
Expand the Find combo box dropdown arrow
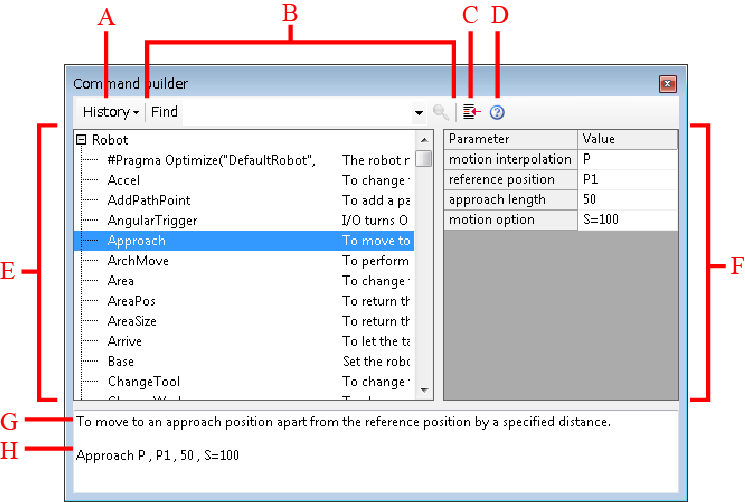pos(419,112)
